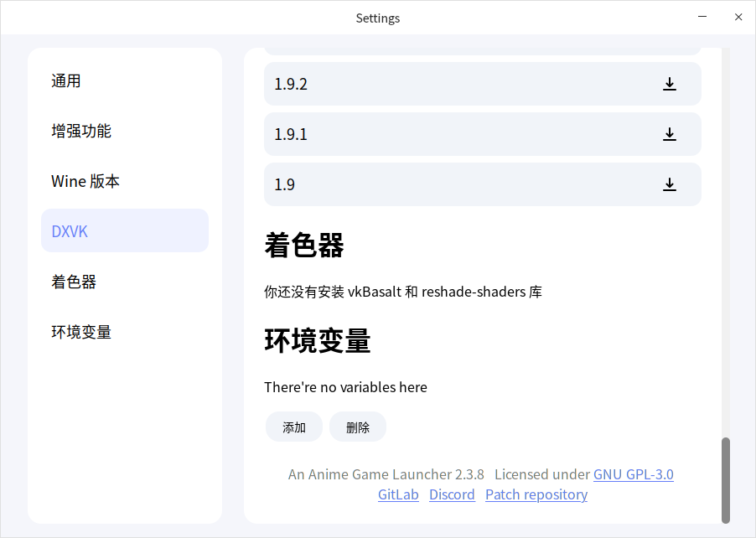Close the Settings window
Viewport: 756px width, 538px height.
[x=738, y=17]
